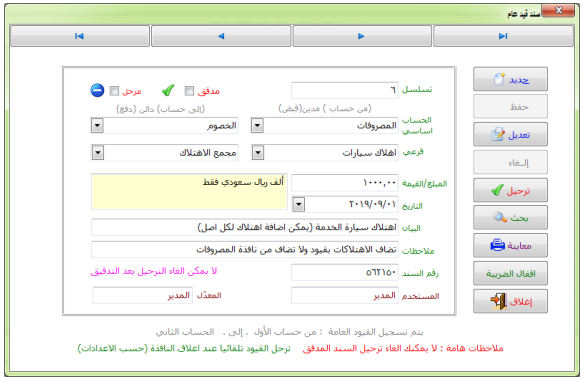This screenshot has height=378, width=584.
Task: Jump to the last record arrow
Action: [x=503, y=36]
